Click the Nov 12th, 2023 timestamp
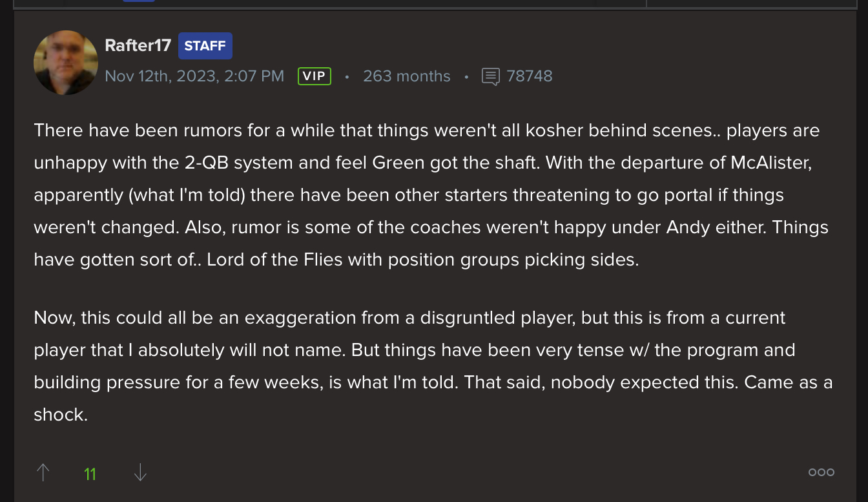Image resolution: width=868 pixels, height=502 pixels. click(x=194, y=76)
